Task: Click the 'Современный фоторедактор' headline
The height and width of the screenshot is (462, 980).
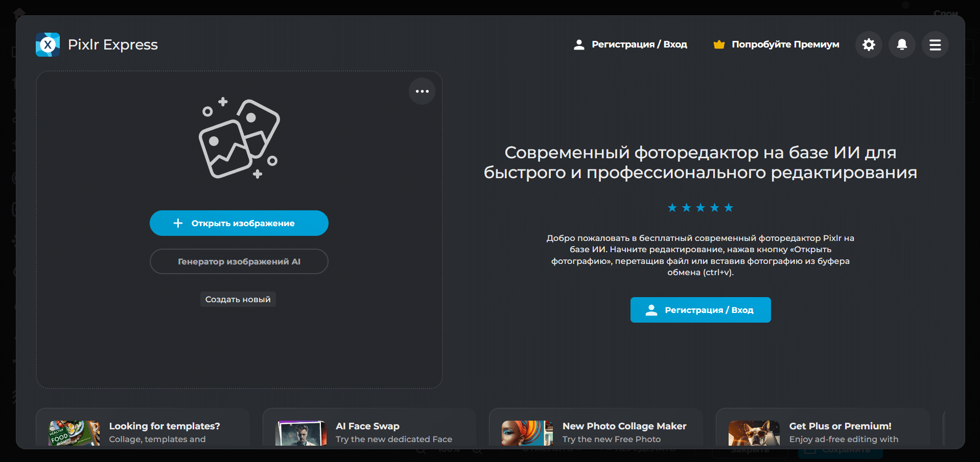Action: pyautogui.click(x=701, y=162)
